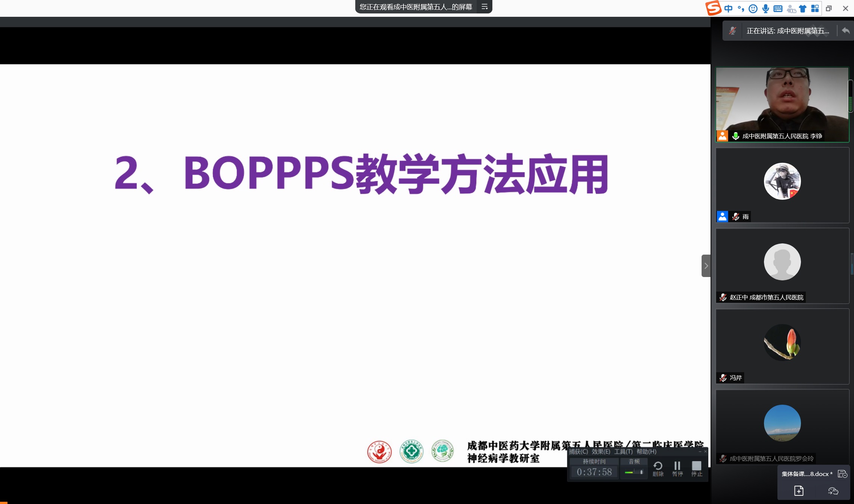Click '神经病学教研室' text on slide

click(503, 458)
